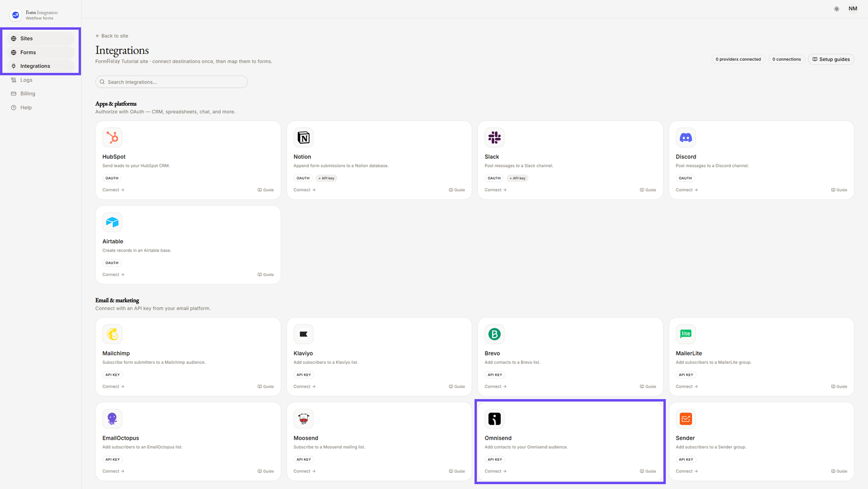Screen dimensions: 868x489
Task: Connect Klaviyo
Action: (304, 387)
